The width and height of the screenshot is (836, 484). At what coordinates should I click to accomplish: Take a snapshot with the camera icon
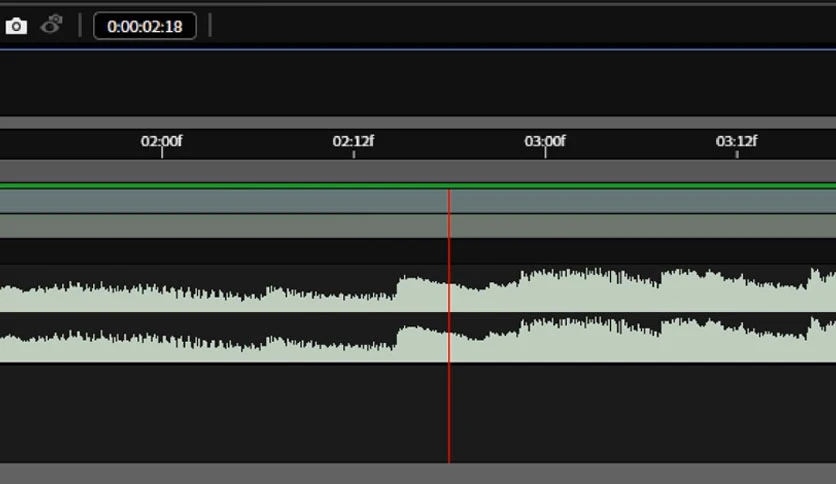pos(16,26)
